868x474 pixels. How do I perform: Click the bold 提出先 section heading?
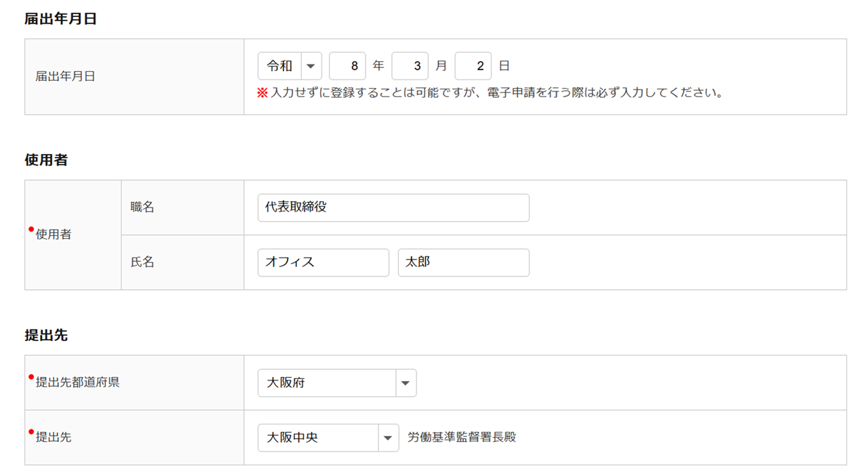click(x=46, y=336)
